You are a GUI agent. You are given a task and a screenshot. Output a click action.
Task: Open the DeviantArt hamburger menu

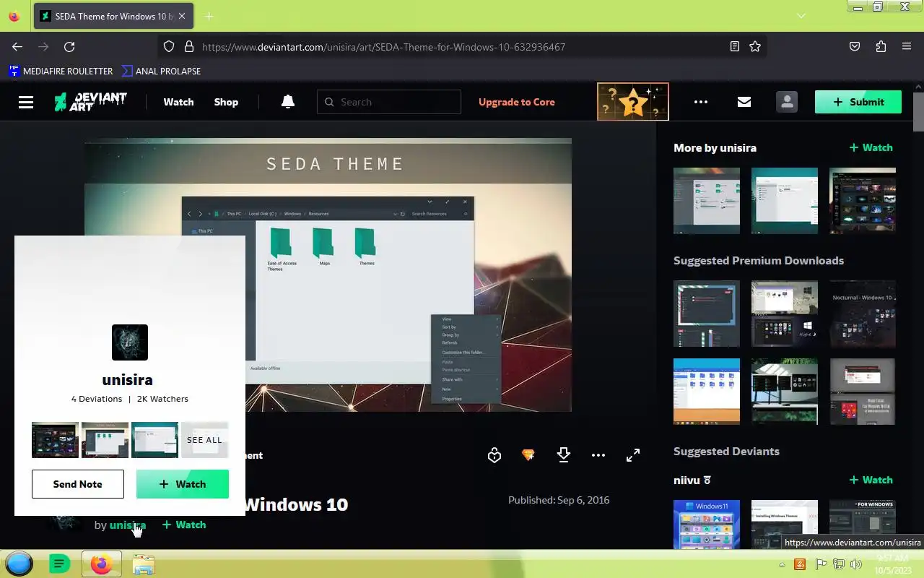tap(26, 102)
